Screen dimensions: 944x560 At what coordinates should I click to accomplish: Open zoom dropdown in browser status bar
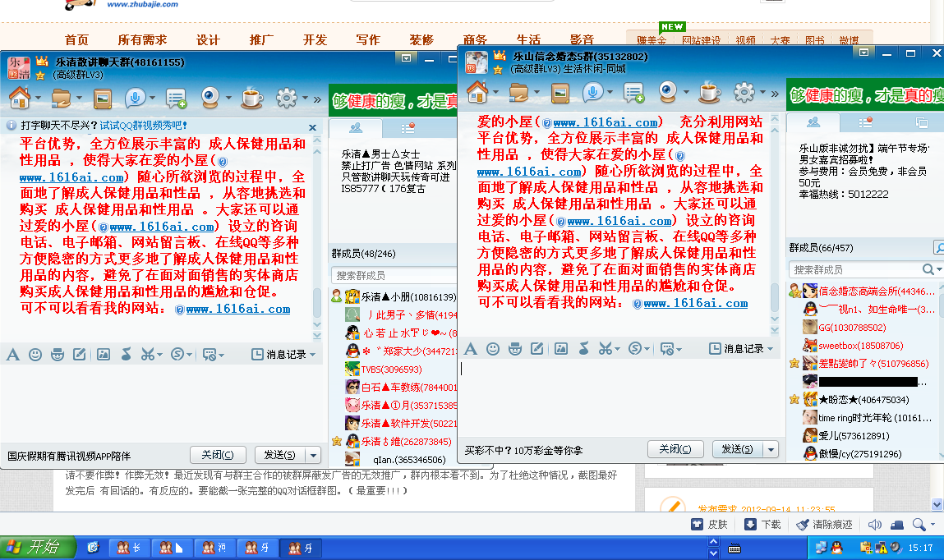pyautogui.click(x=932, y=525)
